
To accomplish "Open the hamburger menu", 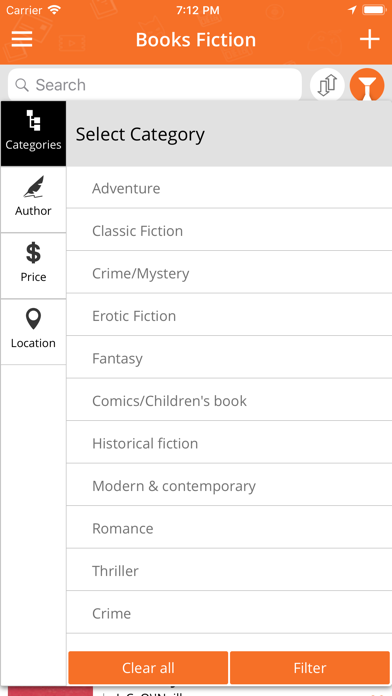I will [x=22, y=39].
